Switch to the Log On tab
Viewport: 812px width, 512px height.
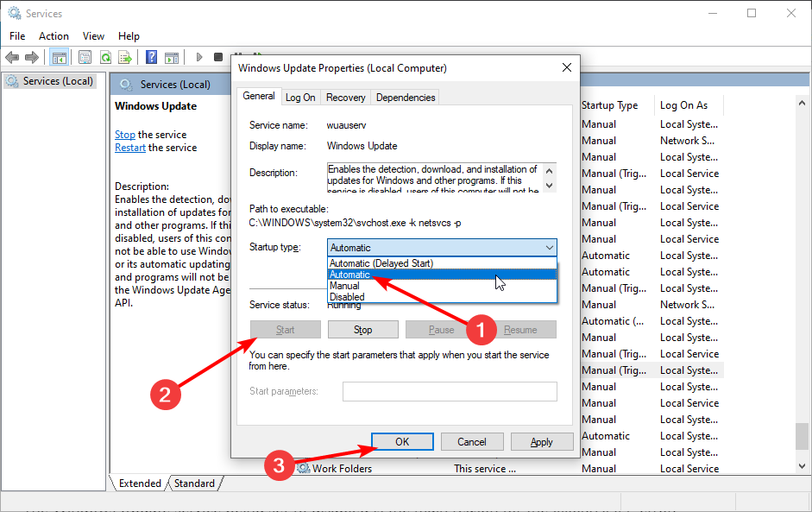pos(300,98)
